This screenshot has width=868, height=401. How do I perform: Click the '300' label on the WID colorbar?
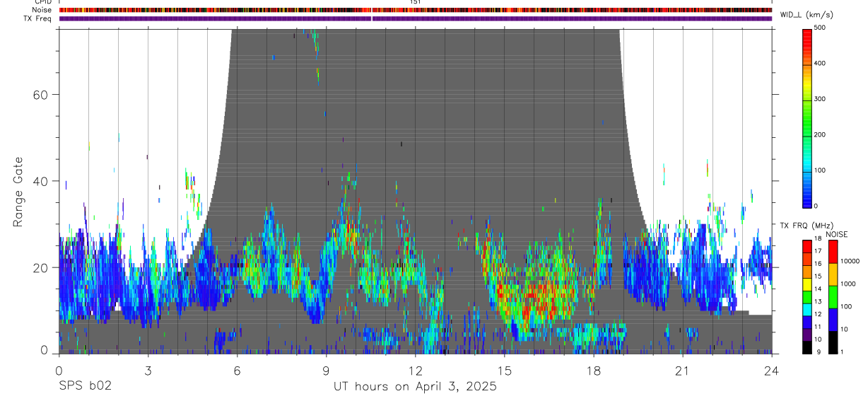[820, 99]
